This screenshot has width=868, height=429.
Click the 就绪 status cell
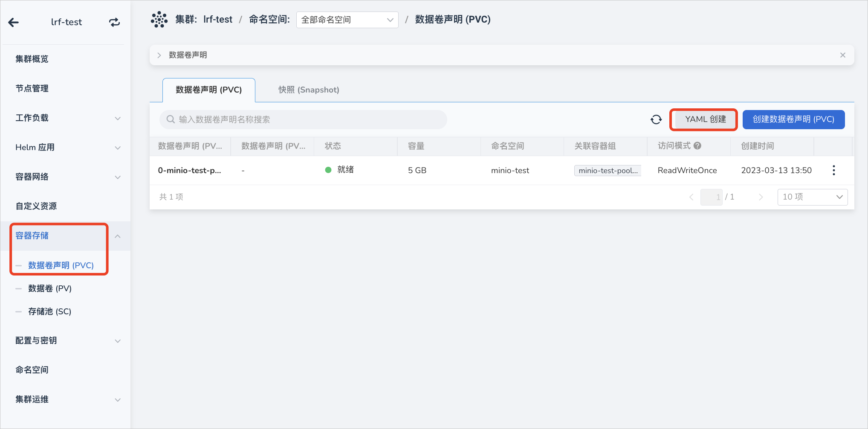click(340, 170)
